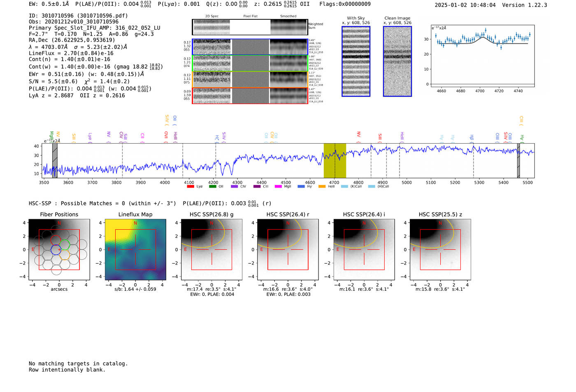
Task: Click the purple CIV legend swatch
Action: tap(235, 186)
